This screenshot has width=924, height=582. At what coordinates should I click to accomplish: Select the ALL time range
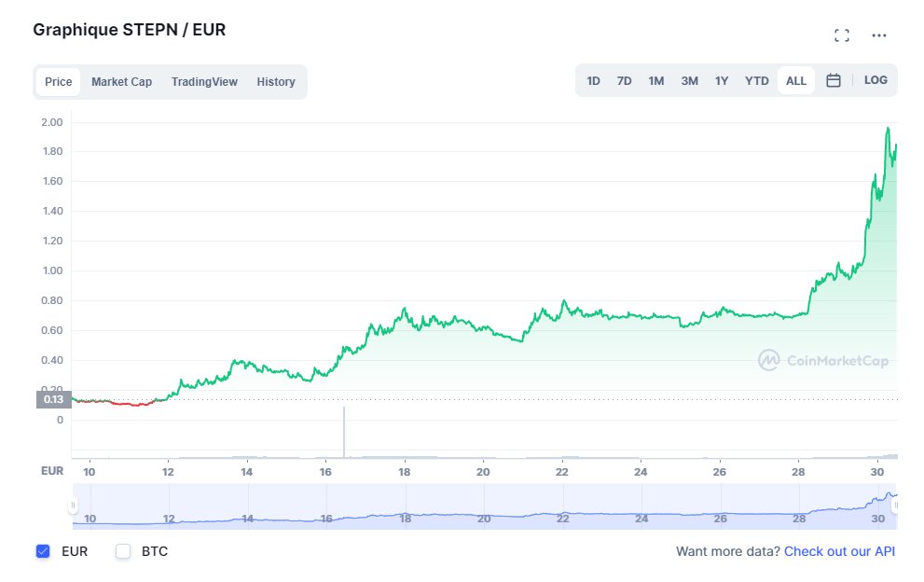795,81
